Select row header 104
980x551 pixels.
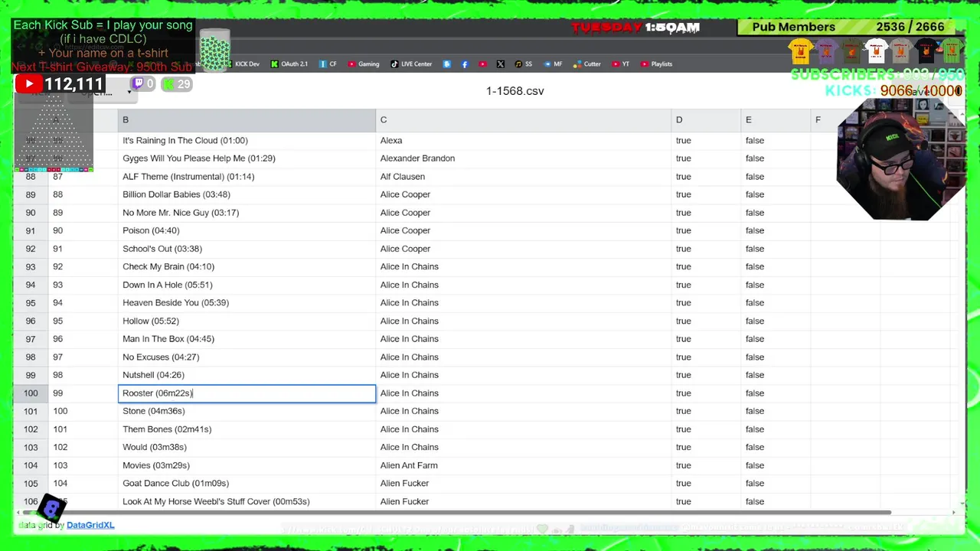[31, 465]
